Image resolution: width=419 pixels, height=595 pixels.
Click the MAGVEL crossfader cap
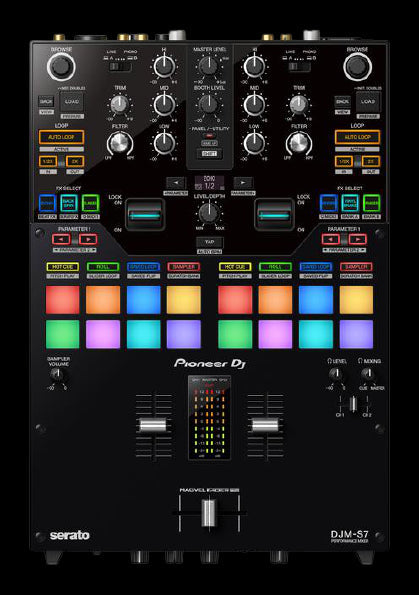[209, 513]
